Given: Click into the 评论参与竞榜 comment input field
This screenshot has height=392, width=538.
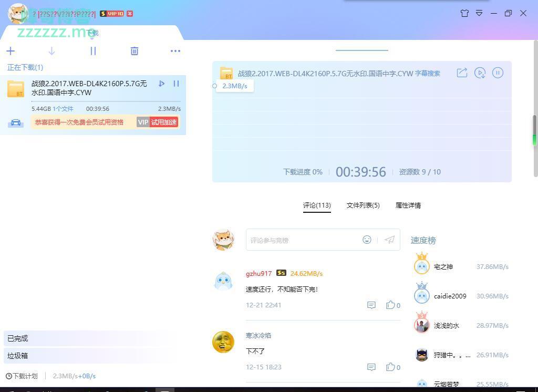Looking at the screenshot, I should 302,240.
